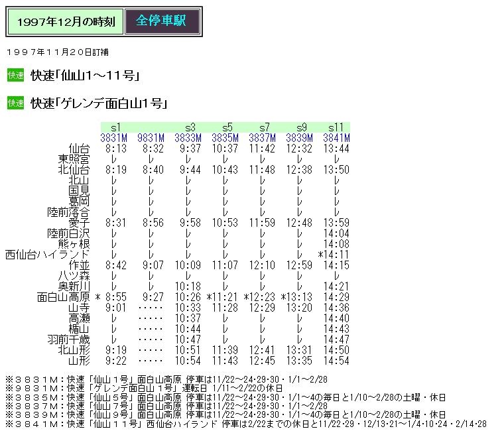504x433 pixels.
Task: Click the 東照宮 station name
Action: (74, 159)
